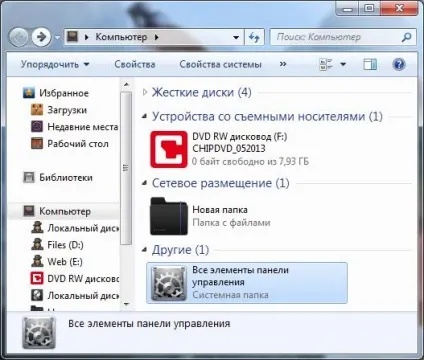Open the view options dropdown arrow

click(x=343, y=64)
